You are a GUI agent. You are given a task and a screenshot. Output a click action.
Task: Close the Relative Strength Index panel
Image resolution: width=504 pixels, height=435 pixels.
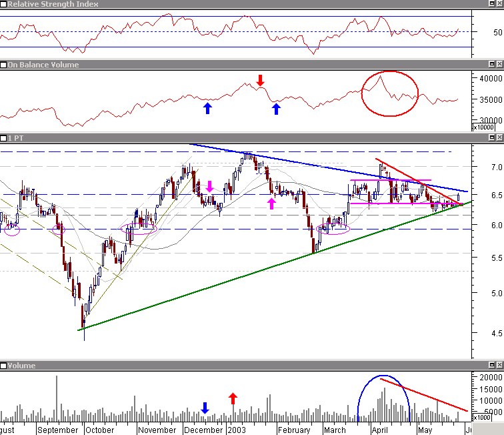pos(499,3)
